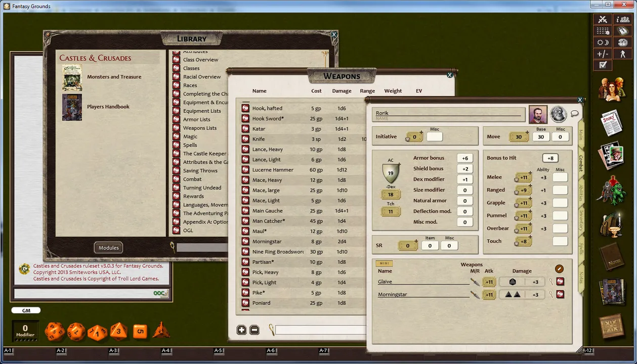Click Rorik's token image icon
This screenshot has width=637, height=364.
pyautogui.click(x=559, y=114)
